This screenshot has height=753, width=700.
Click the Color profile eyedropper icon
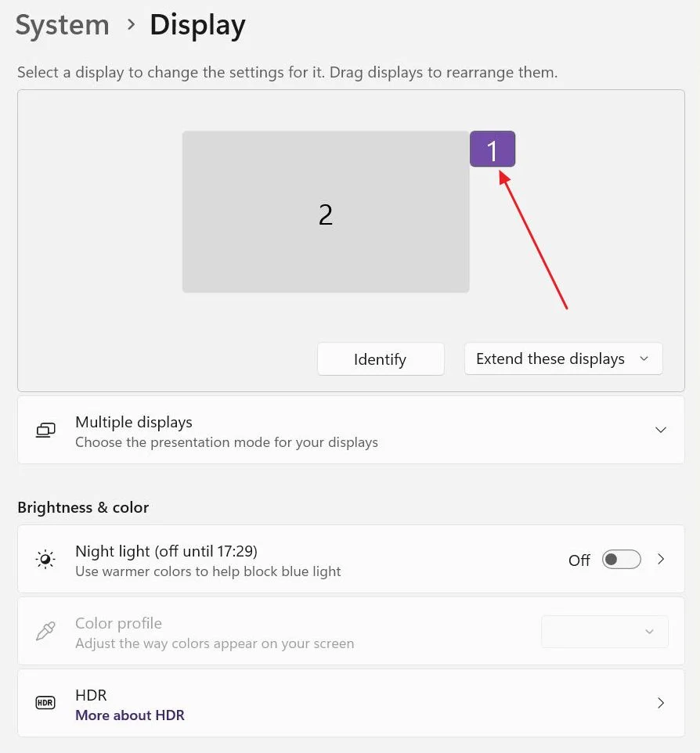pos(45,631)
